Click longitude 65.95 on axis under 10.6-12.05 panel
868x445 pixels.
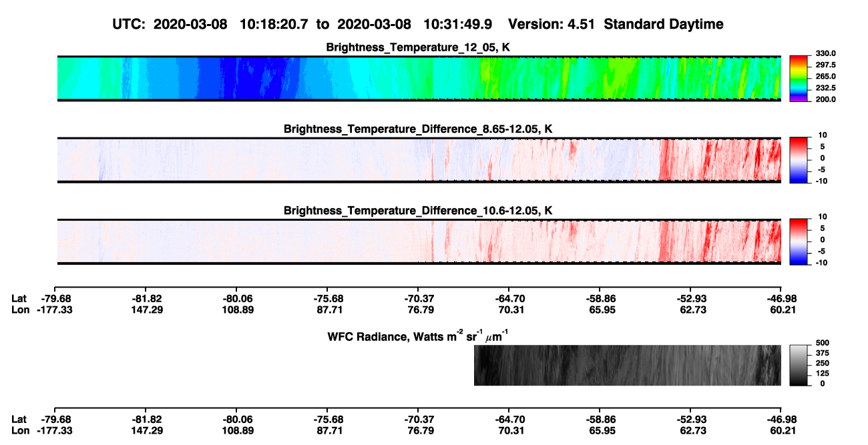click(x=600, y=310)
